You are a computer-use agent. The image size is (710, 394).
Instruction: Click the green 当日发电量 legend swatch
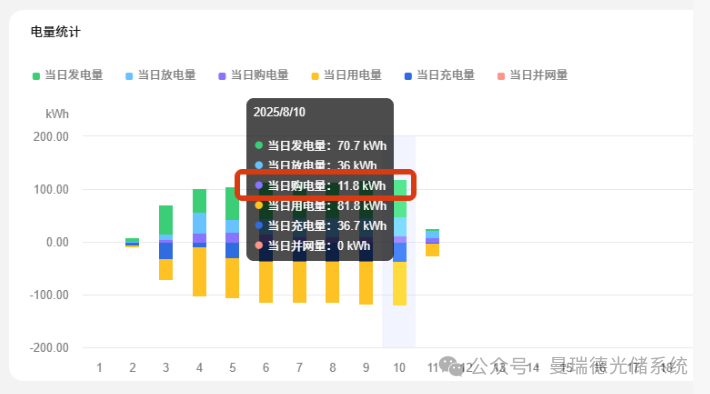[x=36, y=76]
